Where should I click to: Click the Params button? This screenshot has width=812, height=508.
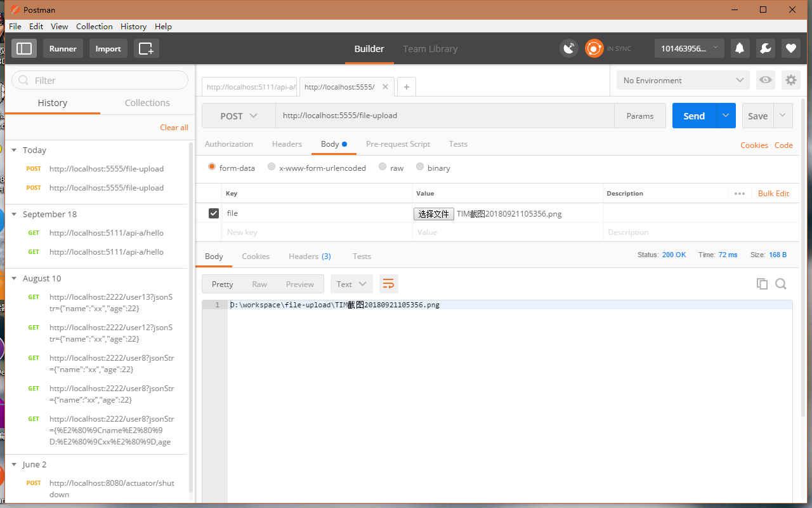point(640,116)
